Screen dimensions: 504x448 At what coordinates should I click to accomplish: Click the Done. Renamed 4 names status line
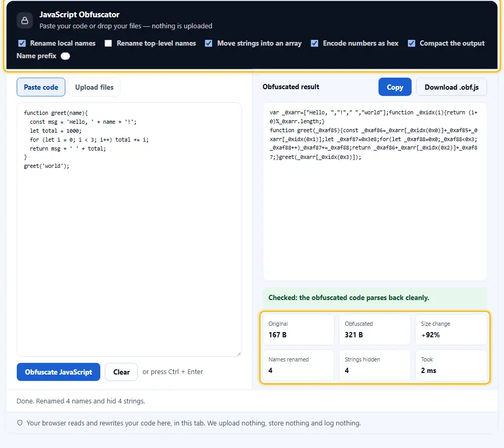[x=81, y=401]
